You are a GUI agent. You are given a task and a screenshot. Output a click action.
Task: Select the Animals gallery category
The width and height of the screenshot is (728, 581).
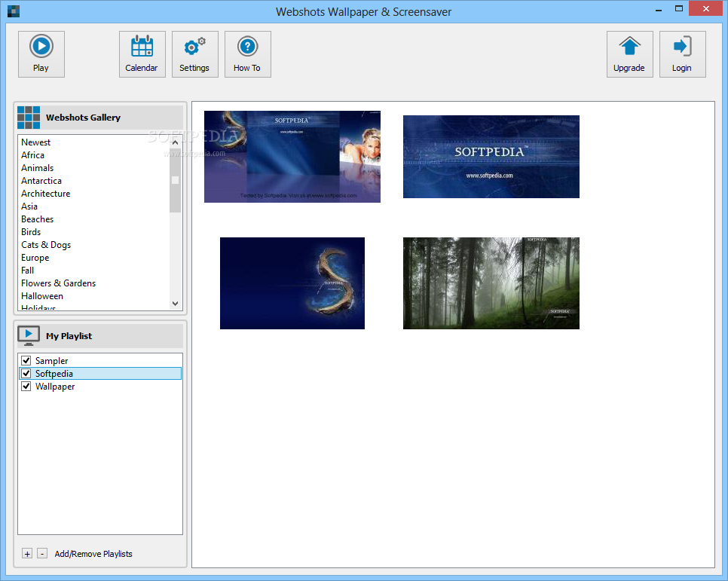(37, 167)
